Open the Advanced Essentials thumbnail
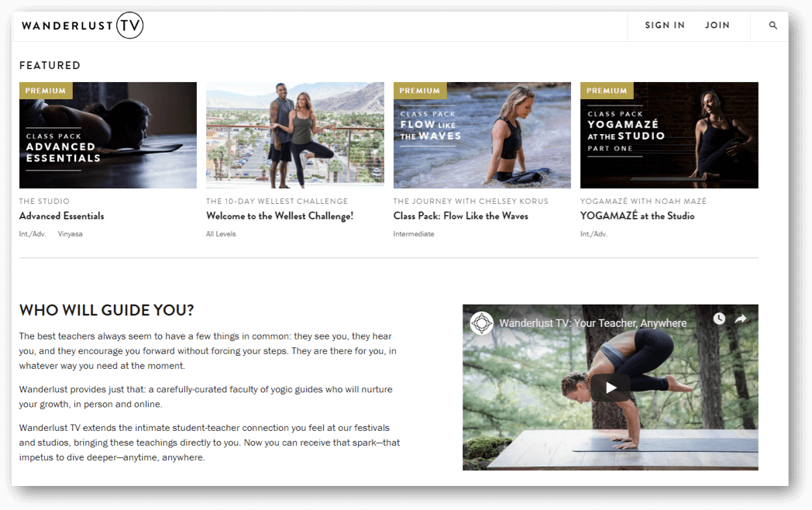Image resolution: width=812 pixels, height=510 pixels. point(108,136)
